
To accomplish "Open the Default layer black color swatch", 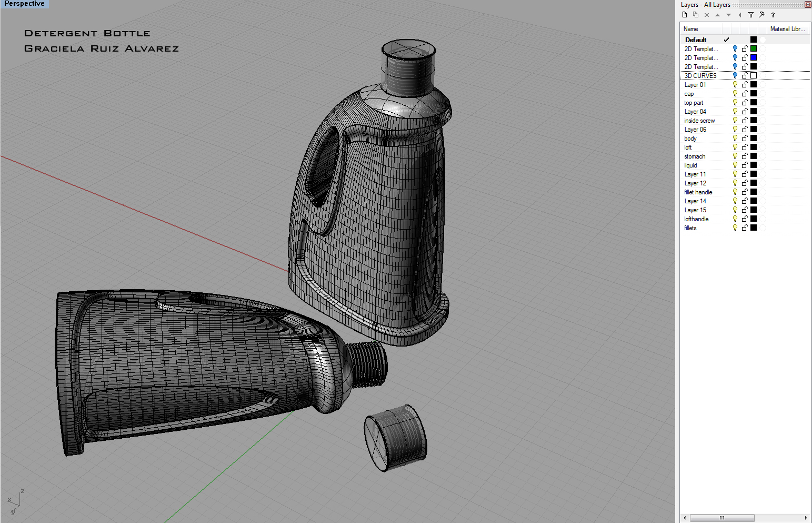I will [754, 40].
